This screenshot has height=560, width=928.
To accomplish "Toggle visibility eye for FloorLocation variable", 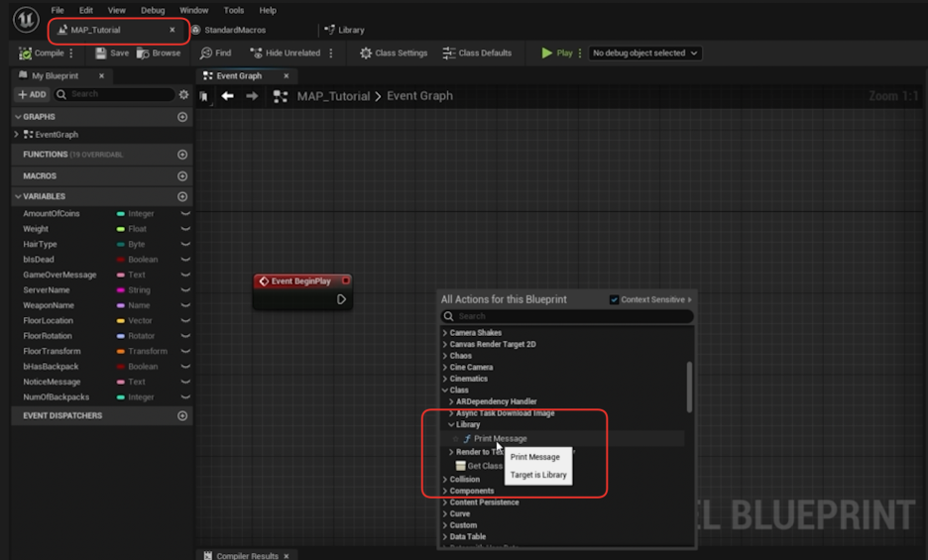I will point(185,321).
